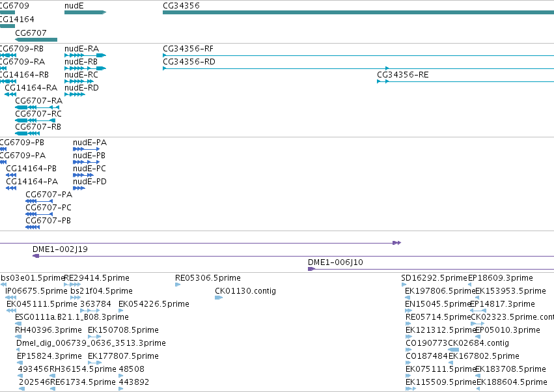Click the BAC clone label DME1-002J19

(x=60, y=249)
